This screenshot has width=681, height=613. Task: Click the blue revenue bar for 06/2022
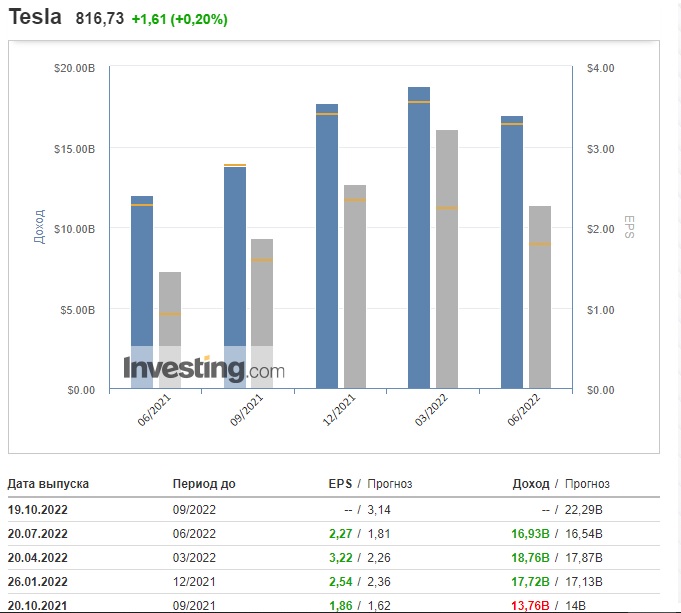click(x=512, y=252)
